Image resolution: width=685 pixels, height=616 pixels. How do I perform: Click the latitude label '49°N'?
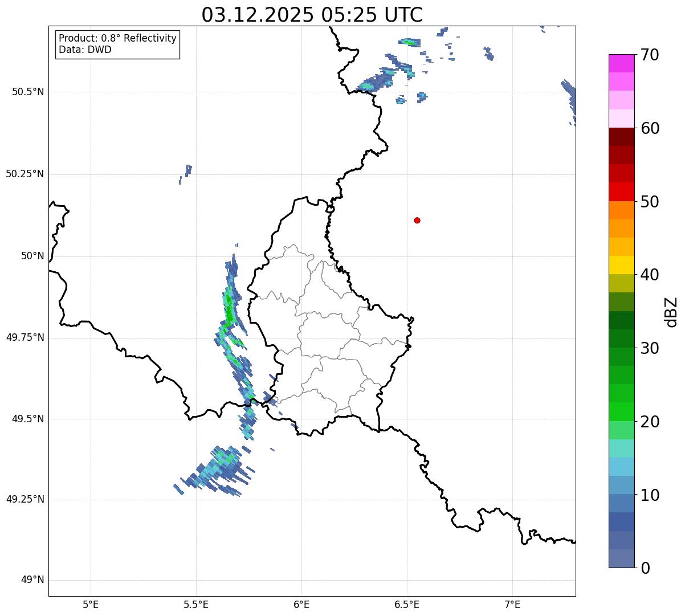[32, 580]
